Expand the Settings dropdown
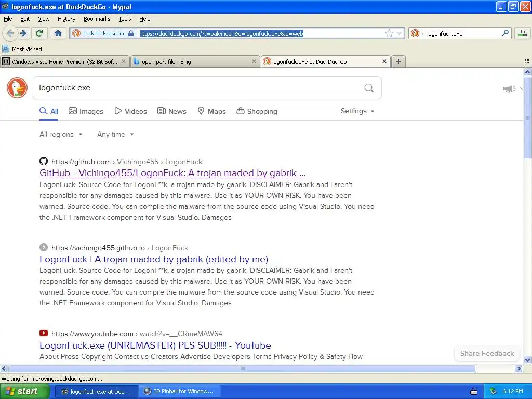Image resolution: width=532 pixels, height=399 pixels. [357, 111]
